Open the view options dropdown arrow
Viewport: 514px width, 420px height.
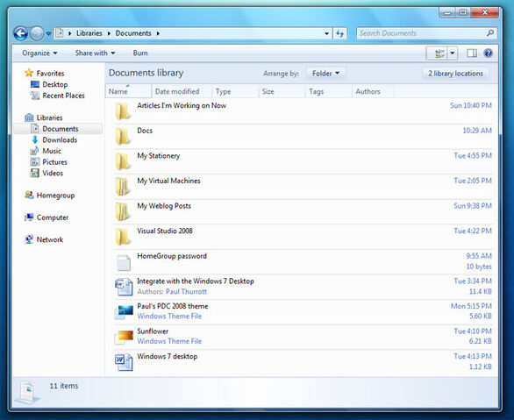coord(453,53)
